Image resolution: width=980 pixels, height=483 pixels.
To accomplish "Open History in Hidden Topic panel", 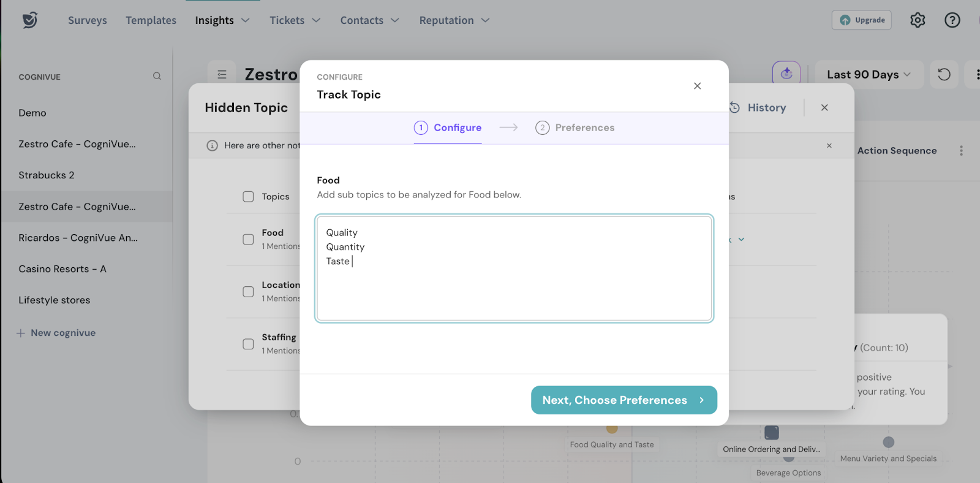I will click(x=758, y=108).
